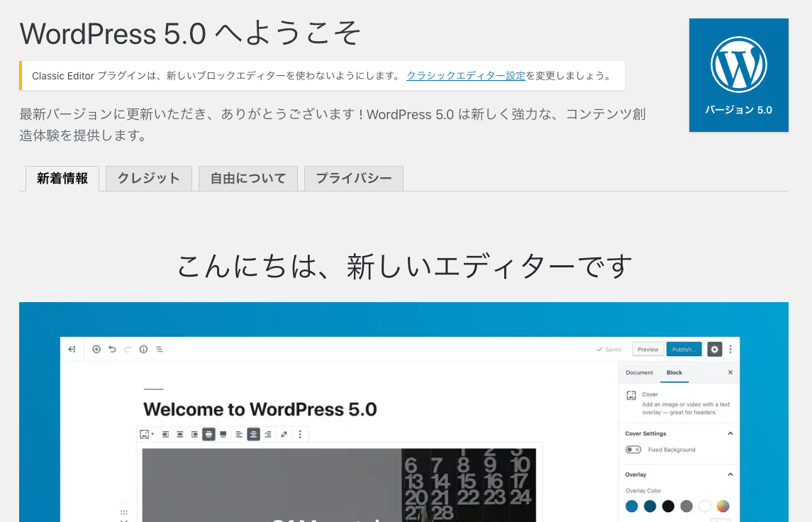Image resolution: width=812 pixels, height=522 pixels.
Task: Click the block inserter (+) icon
Action: coord(96,349)
